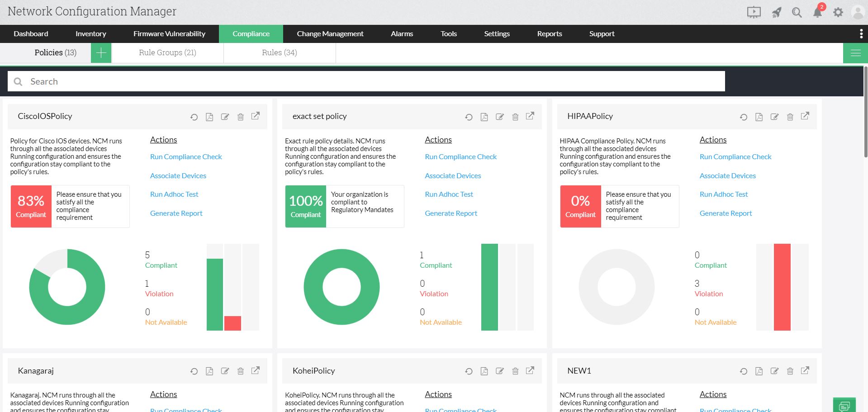Generate Report for HIPAAPolicy

pos(726,213)
